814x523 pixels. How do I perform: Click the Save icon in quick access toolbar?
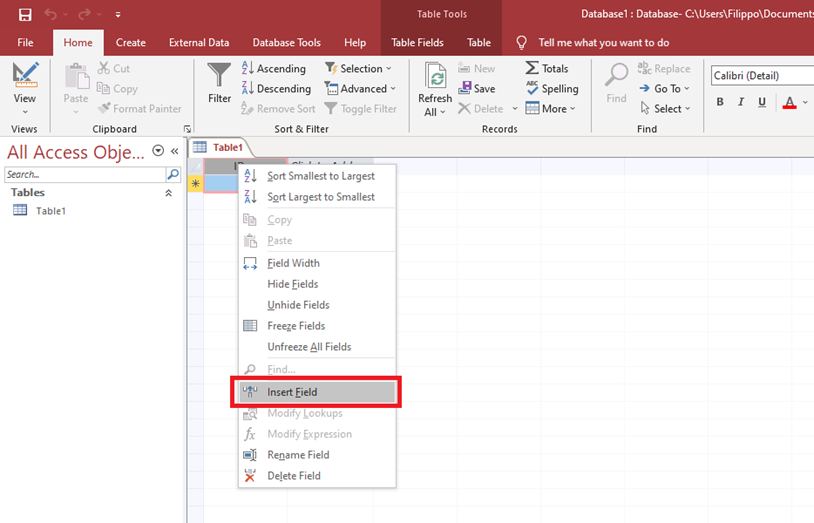[25, 15]
